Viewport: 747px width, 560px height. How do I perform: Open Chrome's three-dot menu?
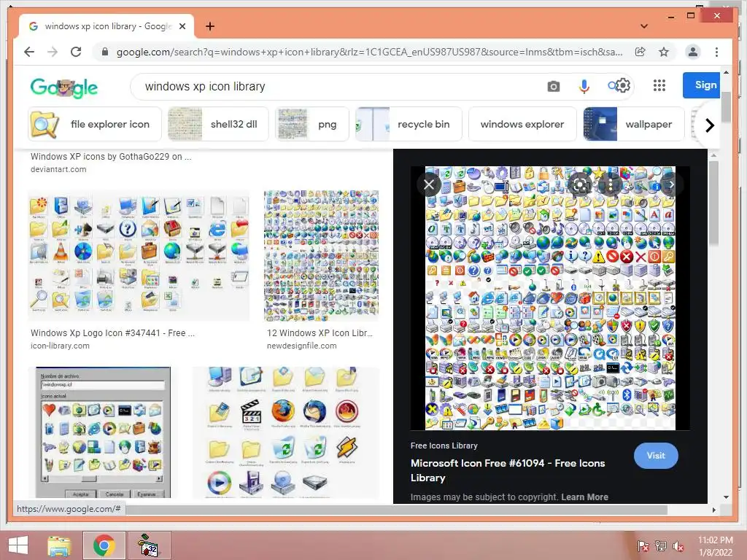click(716, 52)
